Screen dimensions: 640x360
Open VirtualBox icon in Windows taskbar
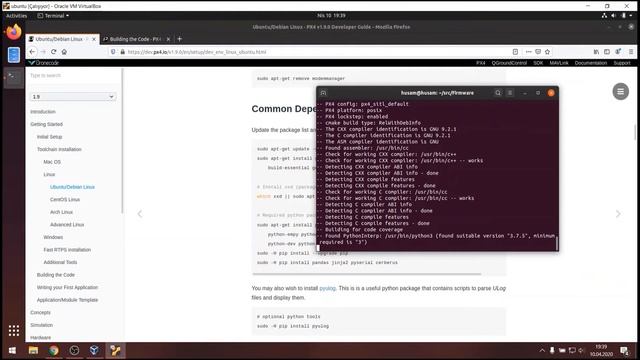point(94,351)
